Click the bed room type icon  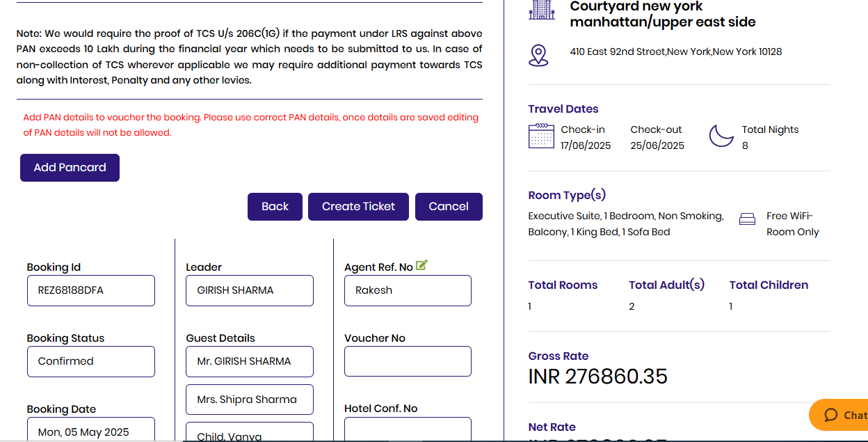pos(747,219)
